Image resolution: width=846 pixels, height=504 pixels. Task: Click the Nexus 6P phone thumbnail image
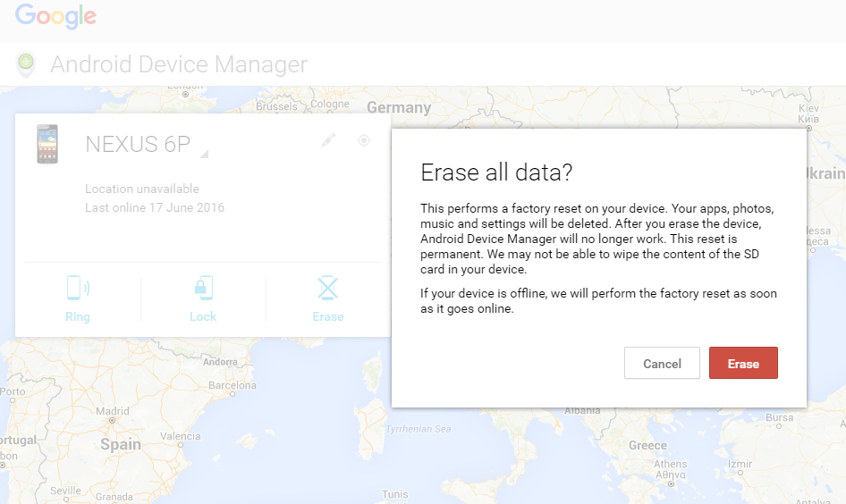[x=47, y=144]
